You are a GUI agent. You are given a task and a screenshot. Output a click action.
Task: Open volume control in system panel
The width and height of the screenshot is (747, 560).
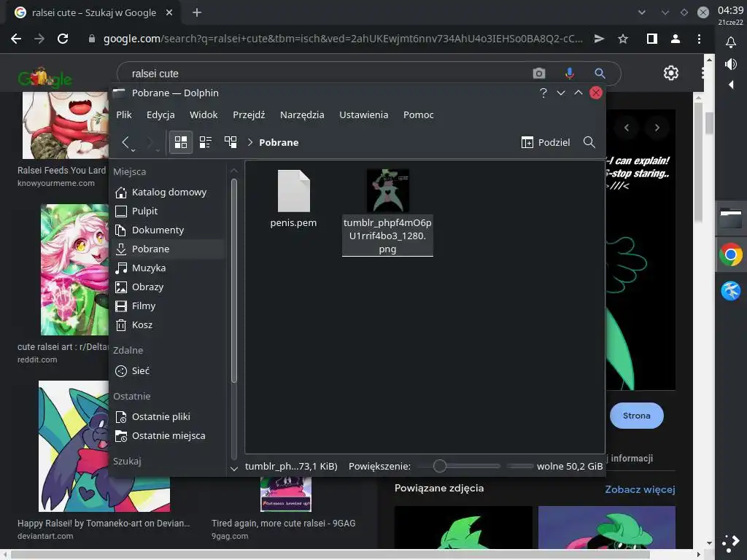[x=731, y=64]
